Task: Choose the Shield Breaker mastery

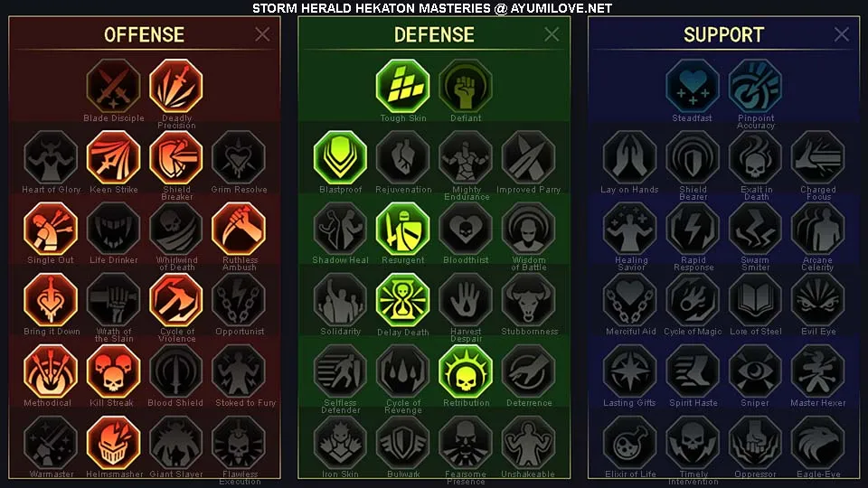Action: tap(176, 157)
